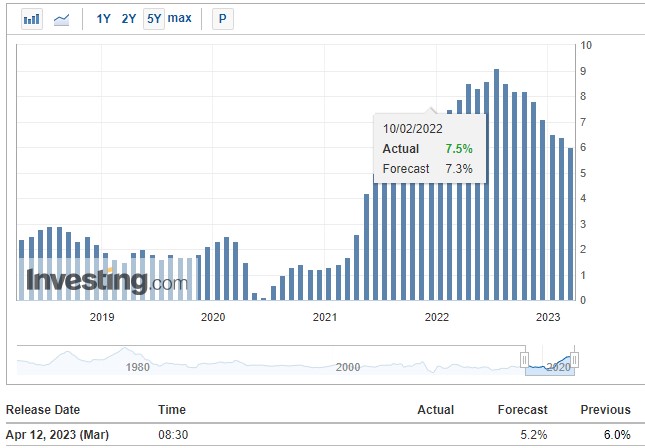Click the 1980 area in navigator timeline
The width and height of the screenshot is (645, 448).
137,367
